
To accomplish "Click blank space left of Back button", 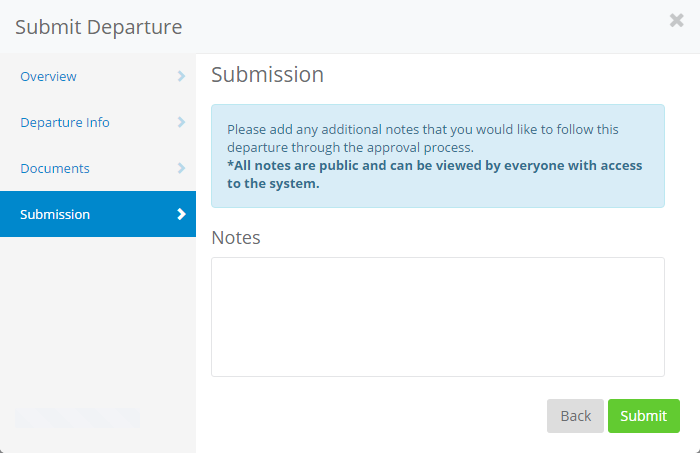I will (x=380, y=416).
